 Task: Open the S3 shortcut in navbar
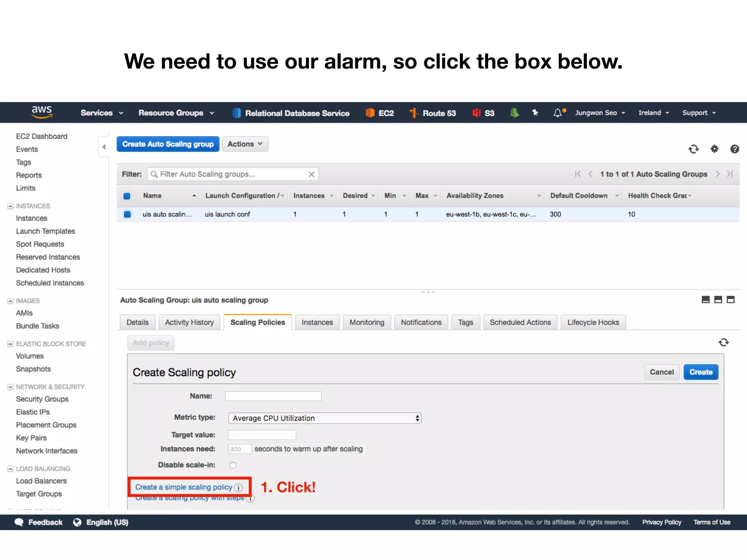[483, 113]
